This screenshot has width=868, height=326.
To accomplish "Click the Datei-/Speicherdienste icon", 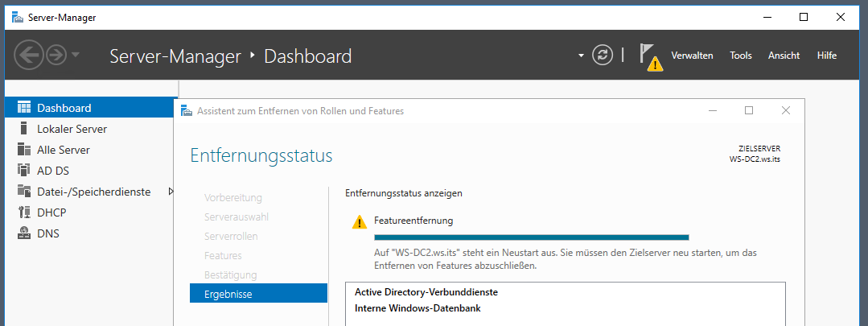I will coord(24,192).
